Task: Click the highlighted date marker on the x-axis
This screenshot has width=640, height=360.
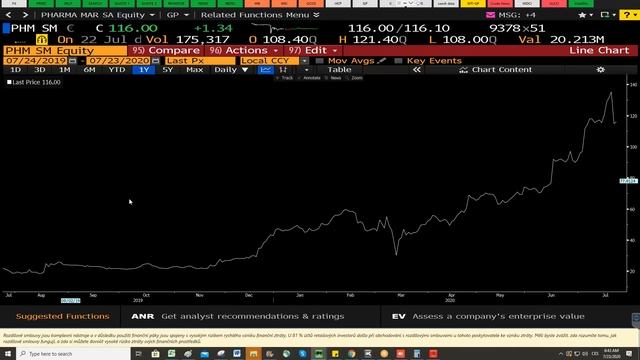Action: pyautogui.click(x=71, y=300)
